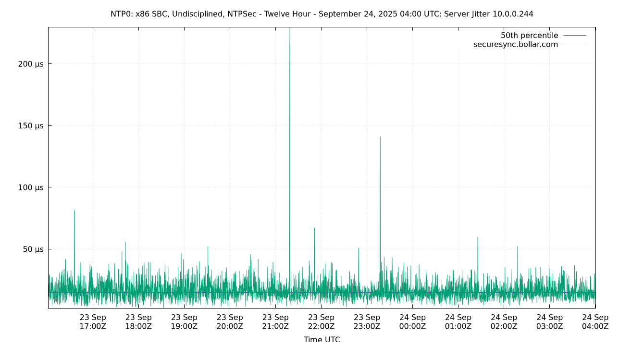Click the "Time UTC" axis label

coord(322,339)
